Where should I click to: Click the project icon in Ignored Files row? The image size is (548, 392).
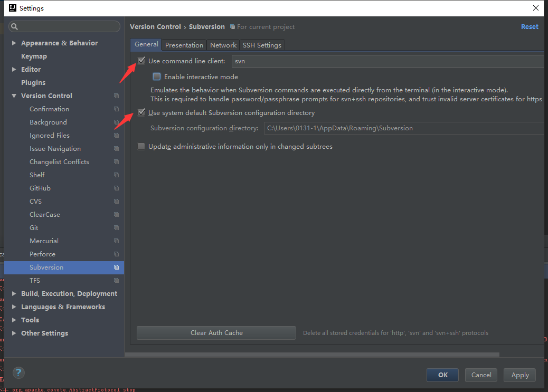[x=116, y=136]
